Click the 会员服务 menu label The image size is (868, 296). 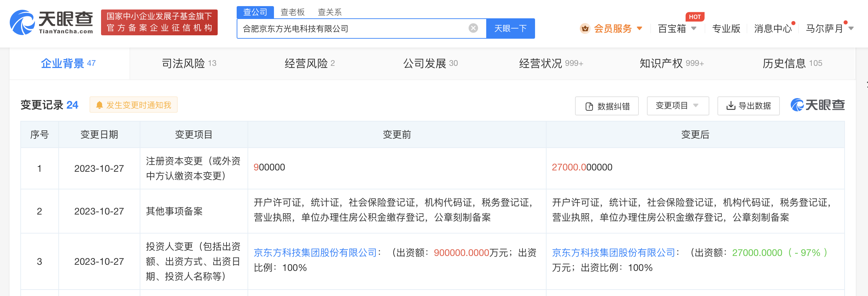pyautogui.click(x=613, y=29)
